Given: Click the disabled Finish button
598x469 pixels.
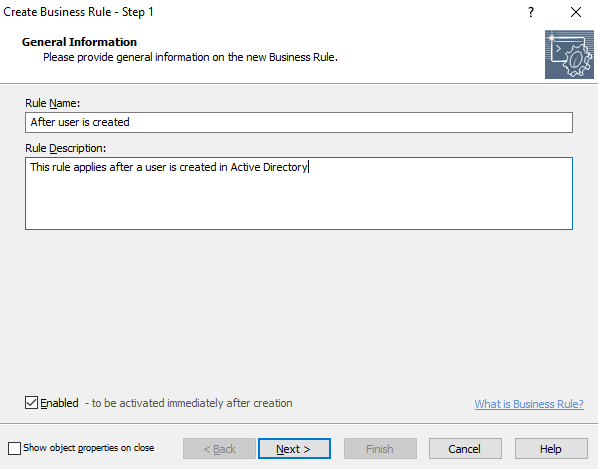Looking at the screenshot, I should [380, 449].
